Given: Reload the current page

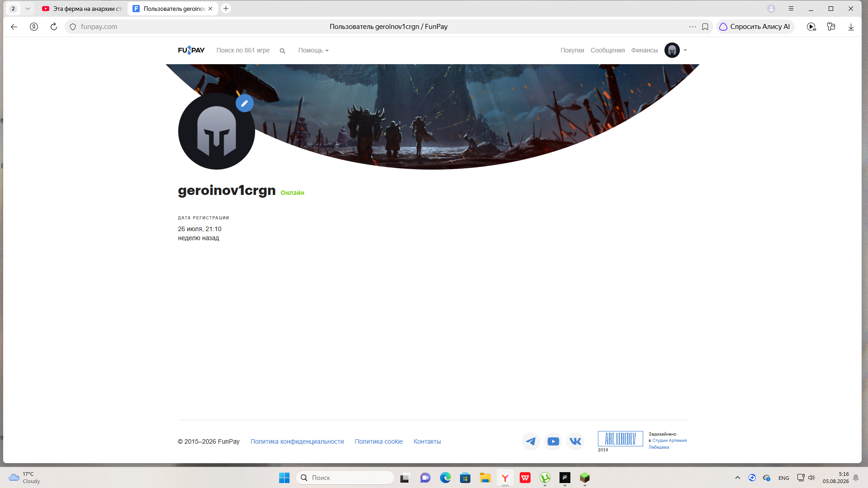Looking at the screenshot, I should tap(54, 27).
